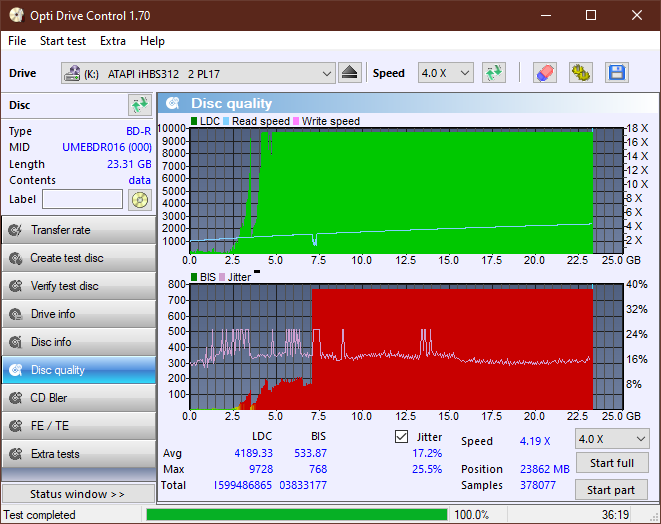Click the eject disc icon
661x524 pixels.
click(x=349, y=73)
